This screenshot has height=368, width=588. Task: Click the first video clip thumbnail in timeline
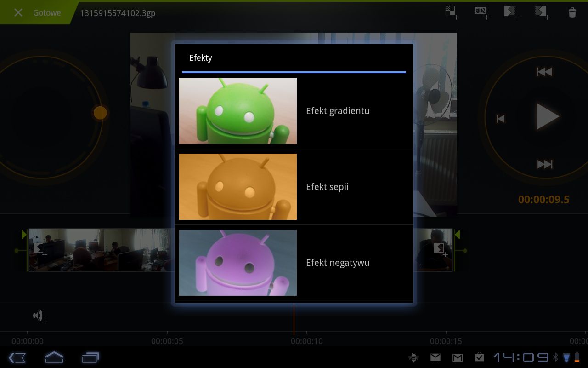[67, 250]
